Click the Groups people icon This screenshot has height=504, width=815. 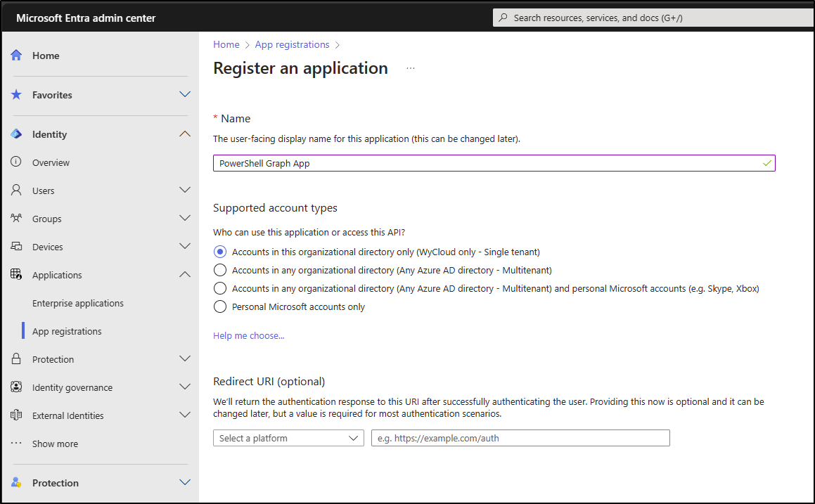point(17,219)
